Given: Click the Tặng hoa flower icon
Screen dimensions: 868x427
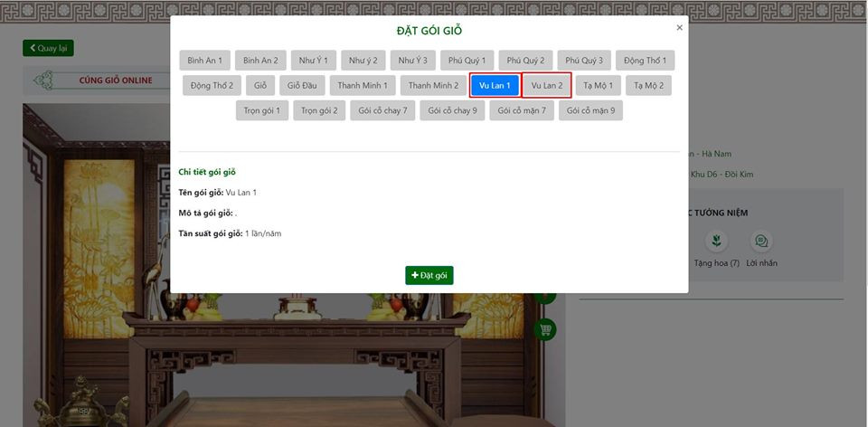Looking at the screenshot, I should [x=716, y=242].
